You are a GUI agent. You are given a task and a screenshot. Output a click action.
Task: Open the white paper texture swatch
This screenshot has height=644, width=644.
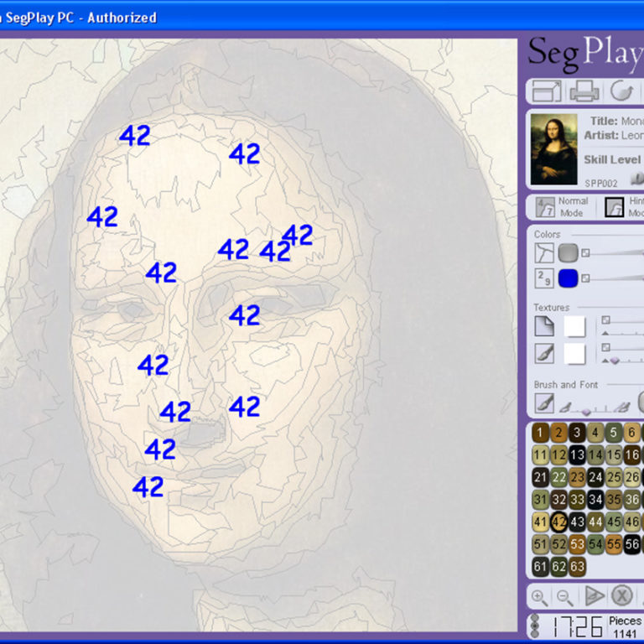click(574, 326)
